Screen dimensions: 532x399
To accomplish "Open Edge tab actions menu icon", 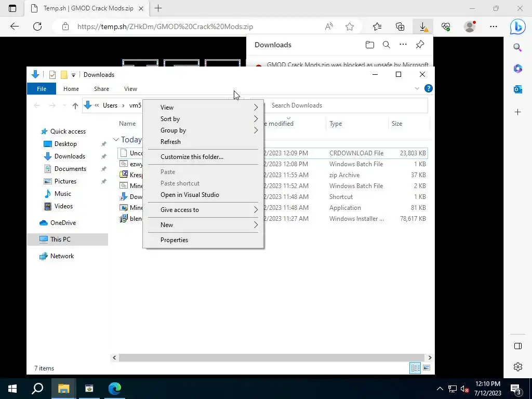I will 12,8.
